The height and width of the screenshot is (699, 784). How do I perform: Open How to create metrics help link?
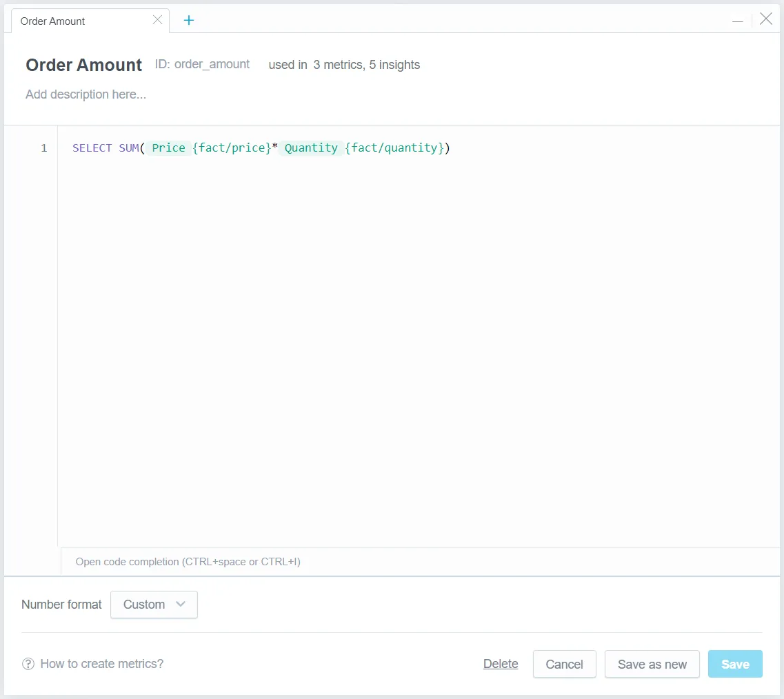point(101,663)
